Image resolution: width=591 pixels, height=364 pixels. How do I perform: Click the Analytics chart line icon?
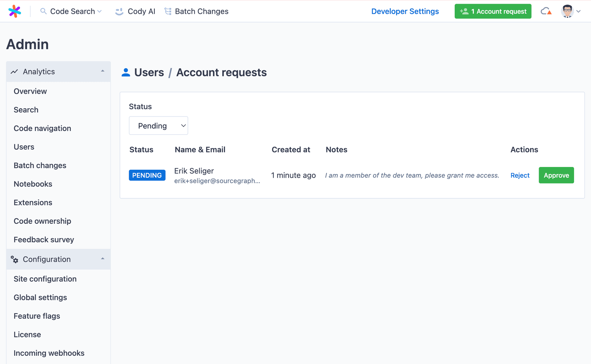[14, 72]
